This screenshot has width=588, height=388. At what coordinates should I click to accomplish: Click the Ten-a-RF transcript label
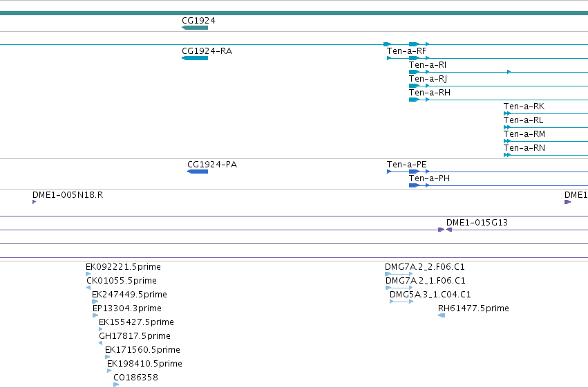pyautogui.click(x=406, y=51)
